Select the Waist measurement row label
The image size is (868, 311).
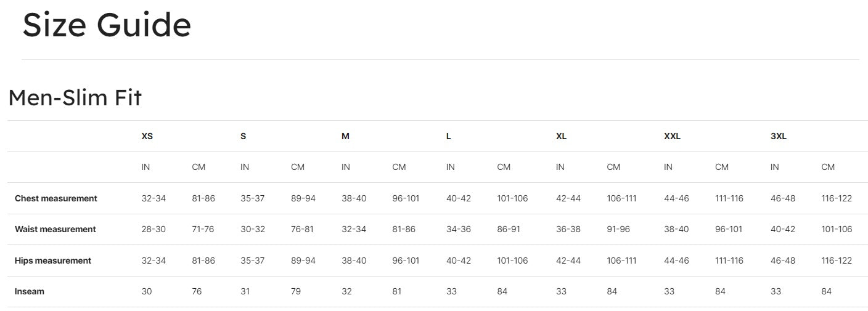[x=55, y=229]
